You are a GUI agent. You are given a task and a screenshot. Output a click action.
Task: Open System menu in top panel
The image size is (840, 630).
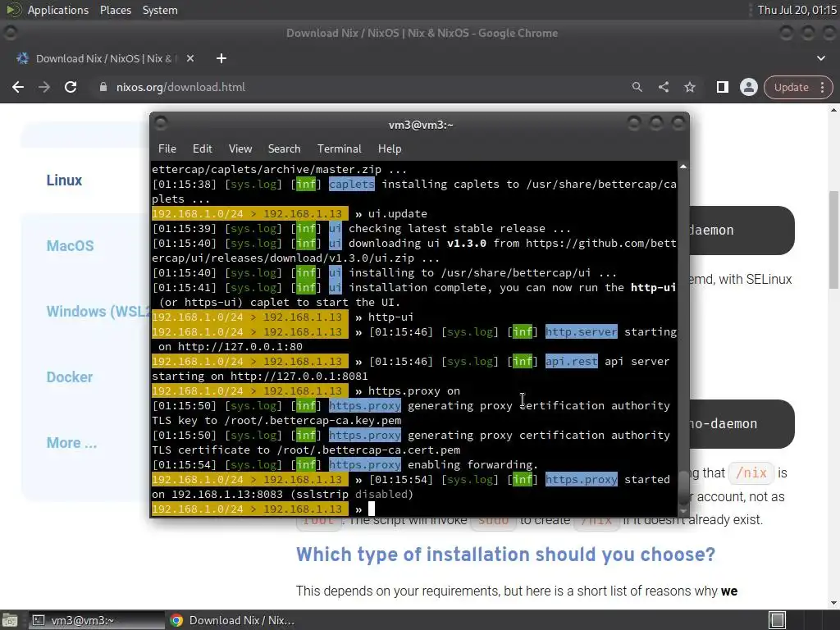(x=160, y=10)
